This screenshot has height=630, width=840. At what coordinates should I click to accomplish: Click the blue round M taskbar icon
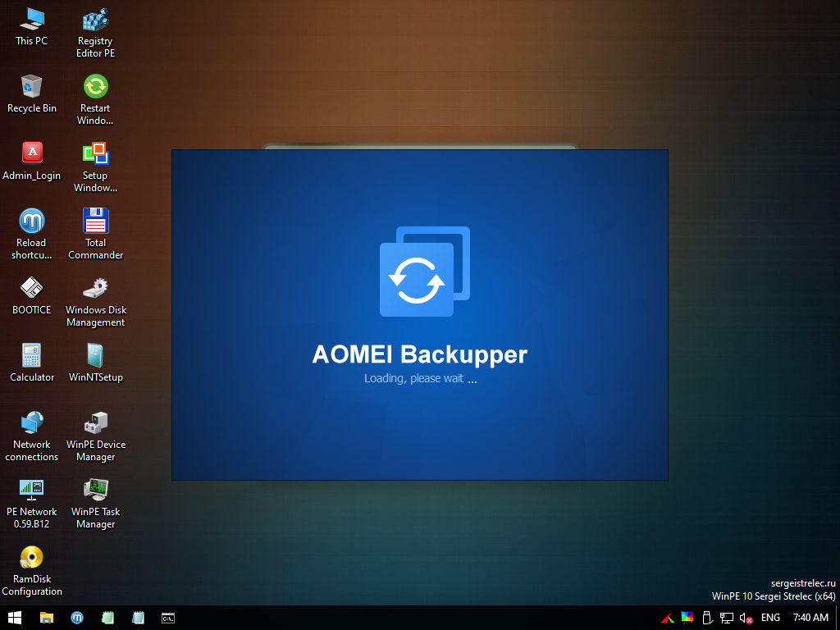click(x=77, y=618)
